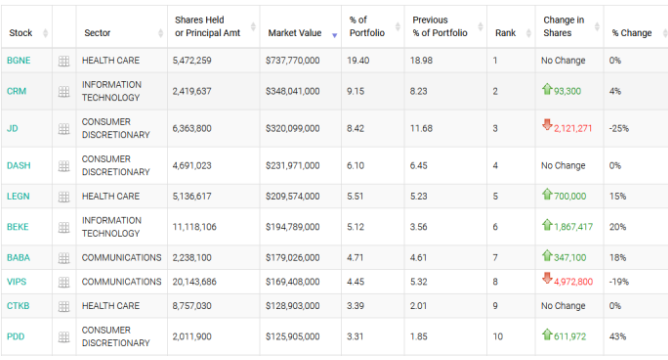The height and width of the screenshot is (360, 668).
Task: Open the PDD ticker link
Action: 16,337
